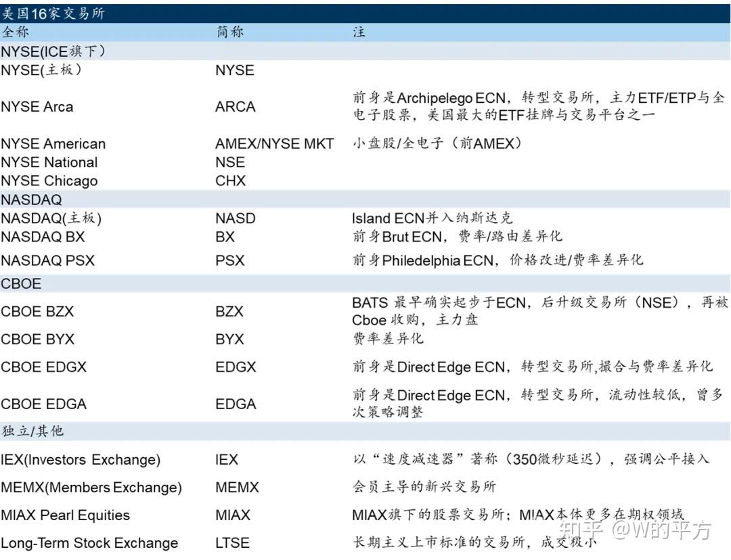Image resolution: width=731 pixels, height=560 pixels.
Task: Click the CHX abbreviation cell
Action: [230, 181]
